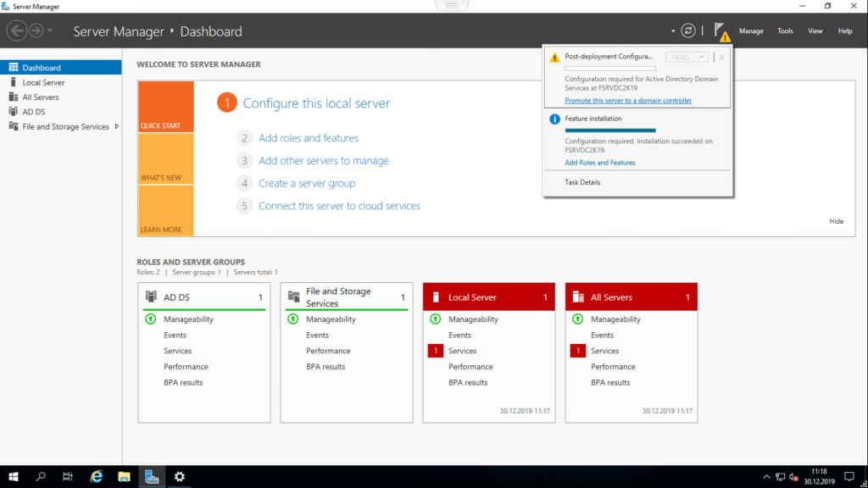Open Internet Explorer from the taskbar

pyautogui.click(x=97, y=477)
